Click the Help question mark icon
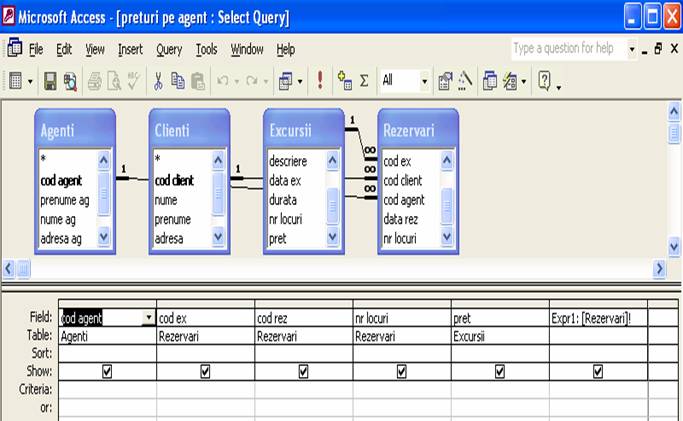Image resolution: width=683 pixels, height=421 pixels. coord(545,81)
